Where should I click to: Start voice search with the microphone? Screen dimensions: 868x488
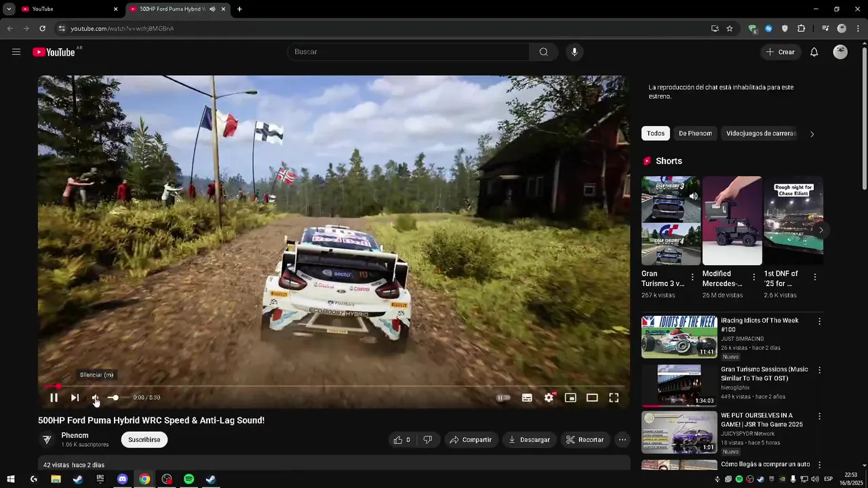click(x=574, y=52)
